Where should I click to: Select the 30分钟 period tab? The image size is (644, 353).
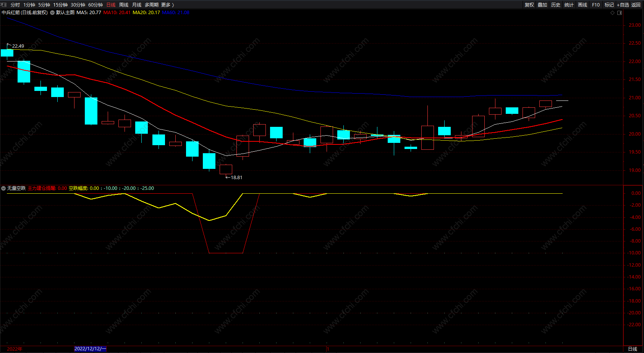pyautogui.click(x=78, y=5)
